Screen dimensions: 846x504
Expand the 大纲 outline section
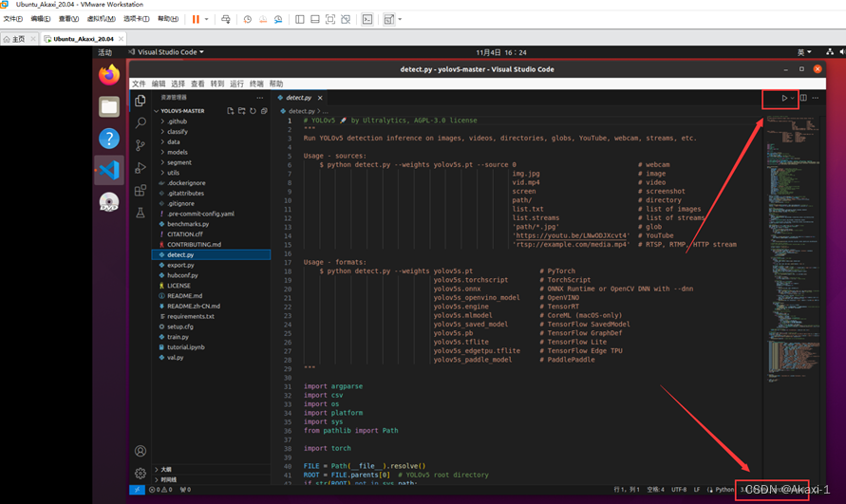pos(165,470)
